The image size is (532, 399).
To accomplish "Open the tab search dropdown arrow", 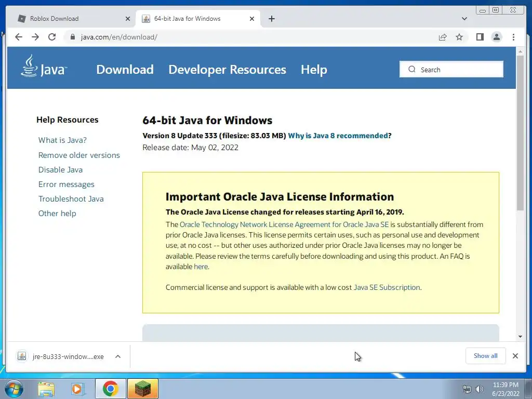I will 464,19.
